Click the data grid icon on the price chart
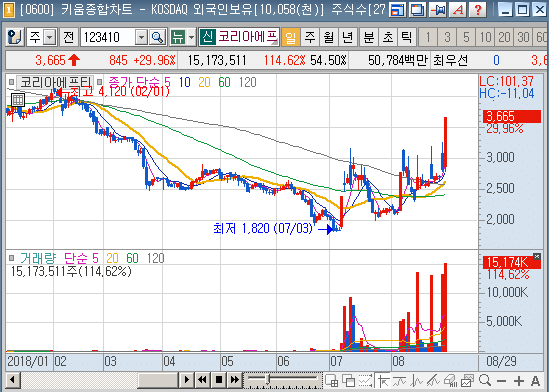 pyautogui.click(x=18, y=100)
